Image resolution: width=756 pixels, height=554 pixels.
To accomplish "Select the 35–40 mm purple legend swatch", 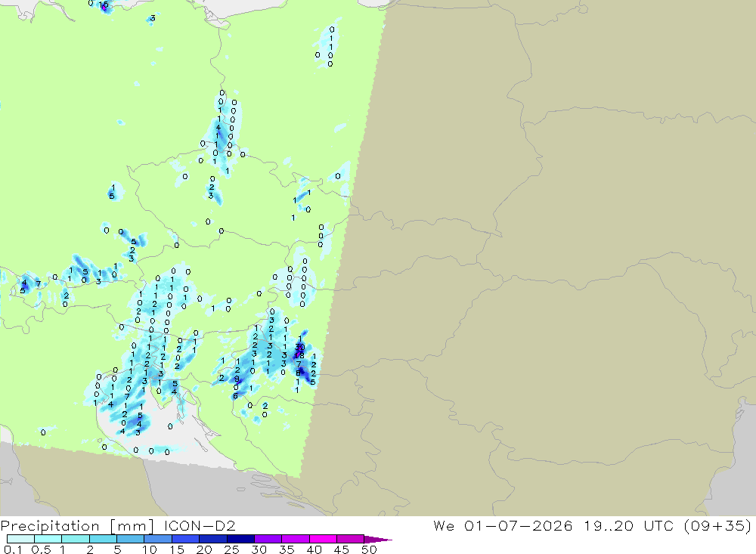I will (295, 539).
